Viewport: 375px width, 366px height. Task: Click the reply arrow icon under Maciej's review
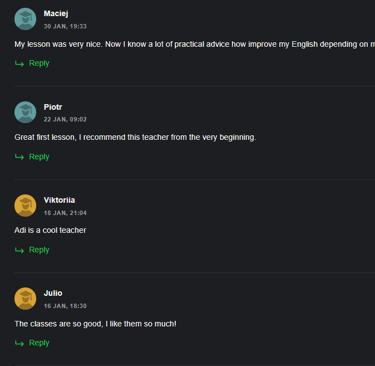point(19,64)
